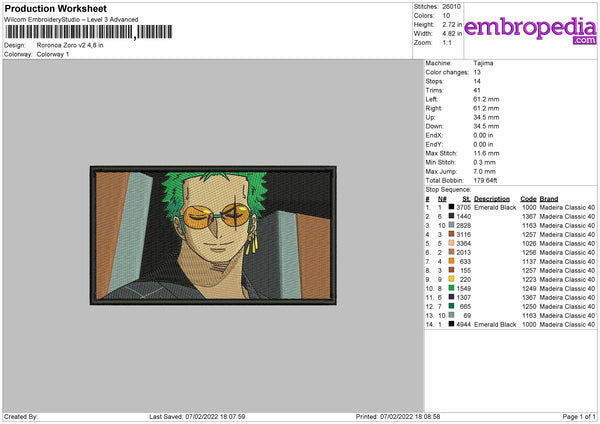Pick the tan swatch in the 2013 row
The image size is (600, 424).
coord(451,252)
